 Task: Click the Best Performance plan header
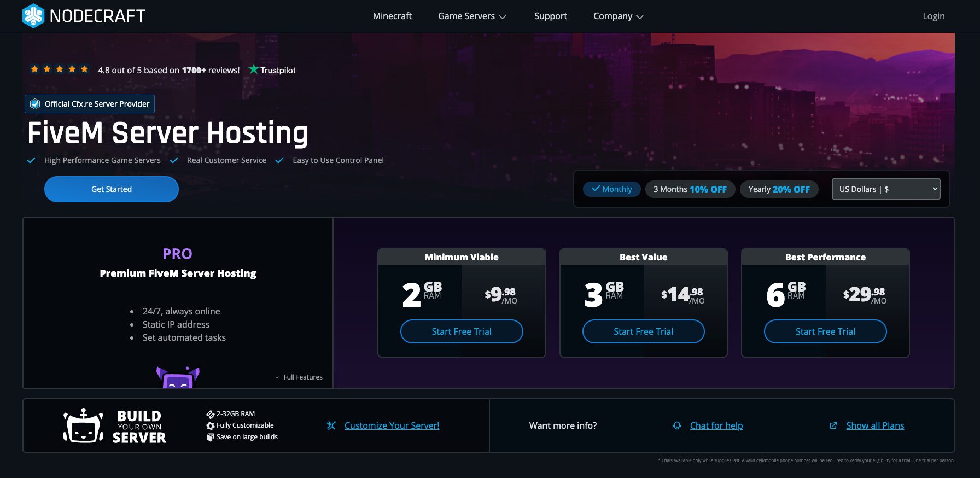pyautogui.click(x=825, y=257)
